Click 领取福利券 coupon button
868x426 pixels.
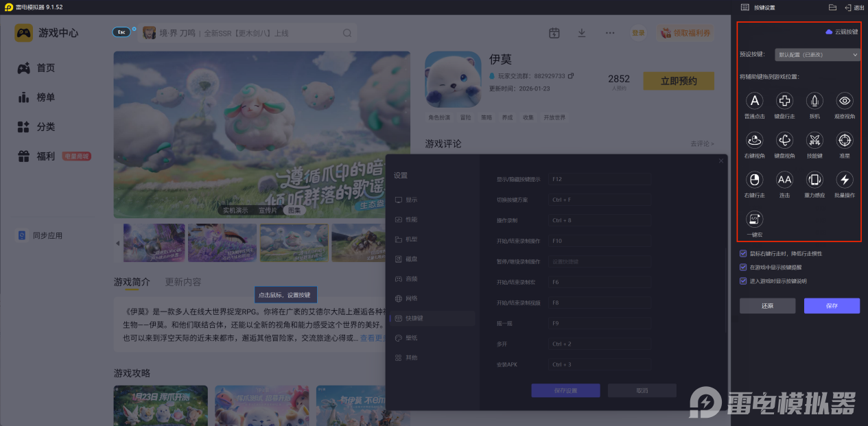pos(685,33)
